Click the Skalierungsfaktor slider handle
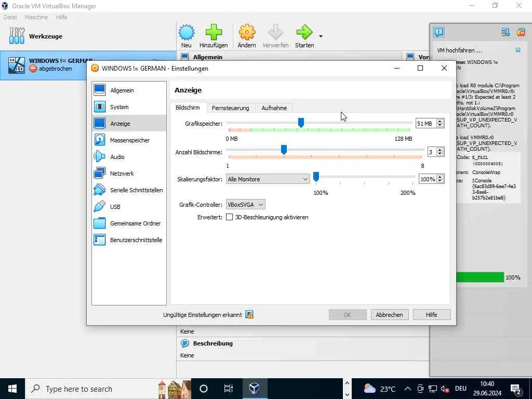Image resolution: width=532 pixels, height=399 pixels. point(316,177)
